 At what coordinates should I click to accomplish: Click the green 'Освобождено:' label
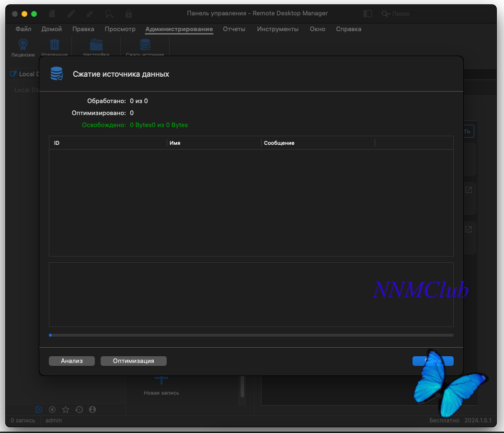point(104,125)
